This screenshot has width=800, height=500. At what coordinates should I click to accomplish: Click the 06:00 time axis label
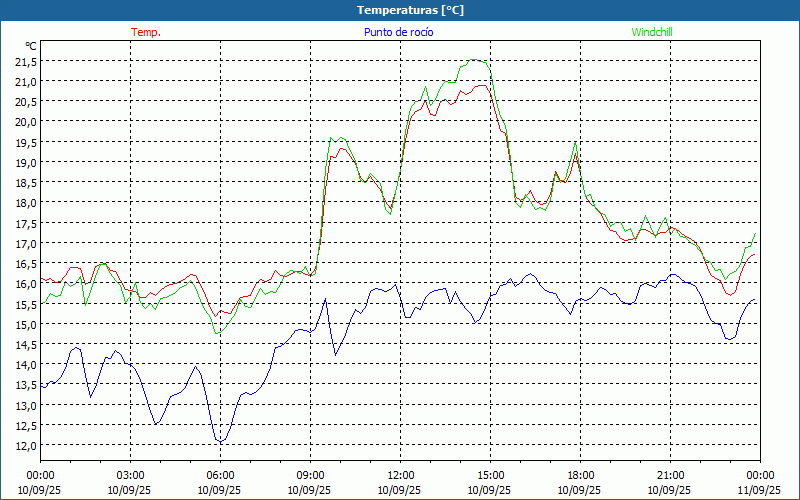220,475
